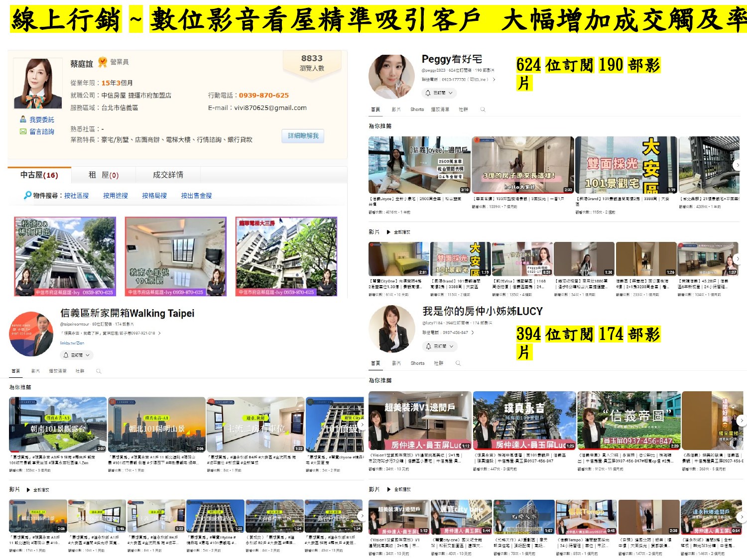Open search on the Walking Taipei channel
Image resolution: width=747 pixels, height=560 pixels.
(x=99, y=371)
